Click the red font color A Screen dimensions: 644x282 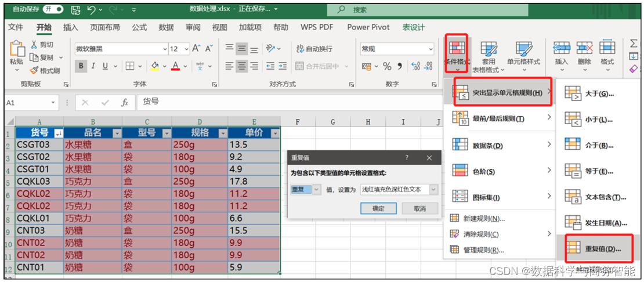176,66
